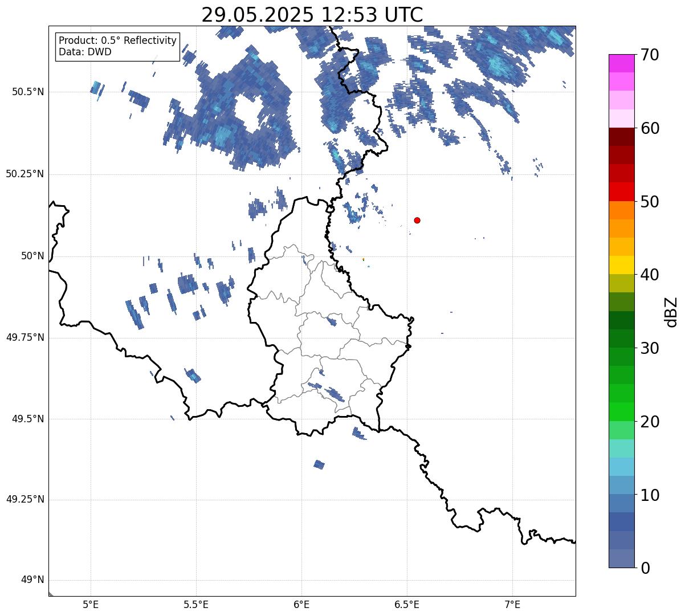The image size is (685, 616).
Task: Click the 6.5°E longitude label
Action: tap(407, 605)
